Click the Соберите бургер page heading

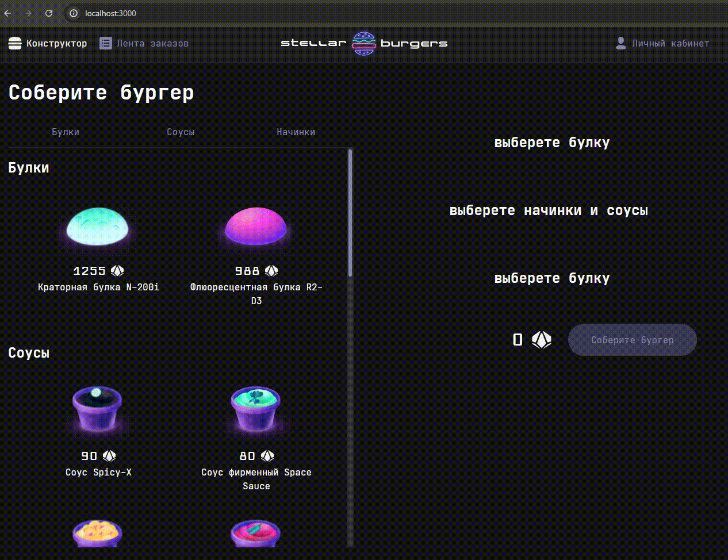click(x=101, y=93)
